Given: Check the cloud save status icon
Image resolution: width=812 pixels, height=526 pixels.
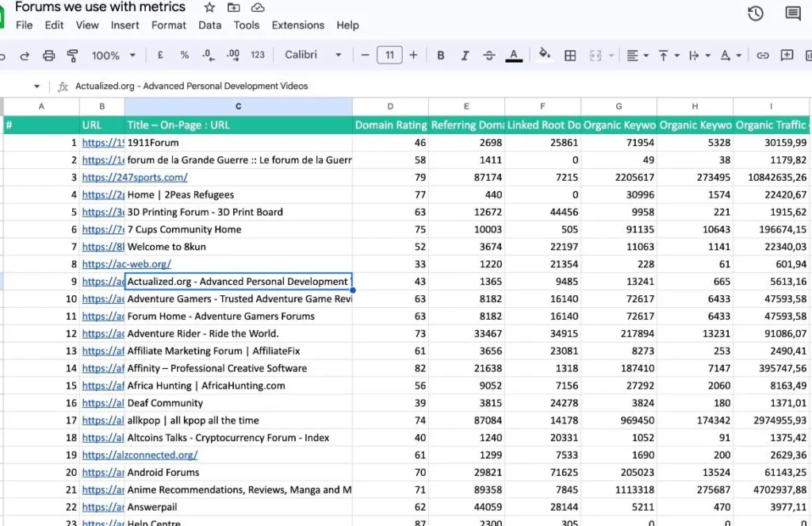Looking at the screenshot, I should point(258,7).
